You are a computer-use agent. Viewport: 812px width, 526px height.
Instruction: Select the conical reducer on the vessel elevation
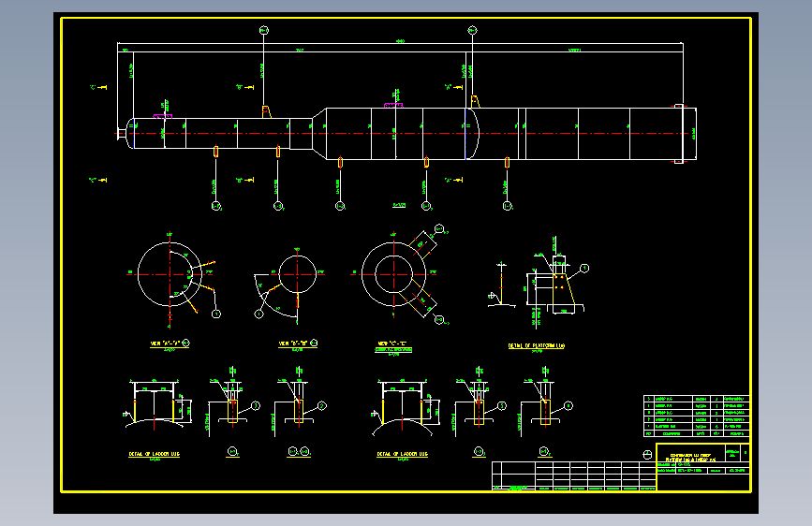319,134
